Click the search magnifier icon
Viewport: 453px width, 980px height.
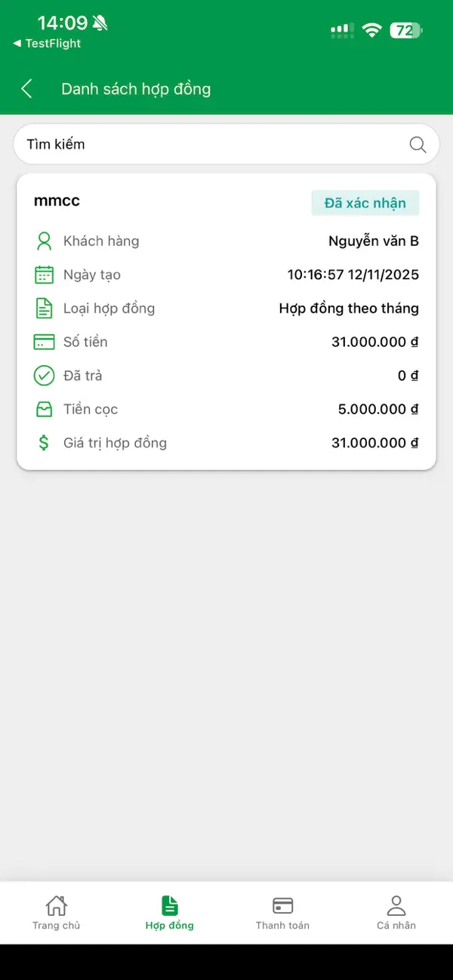click(417, 144)
